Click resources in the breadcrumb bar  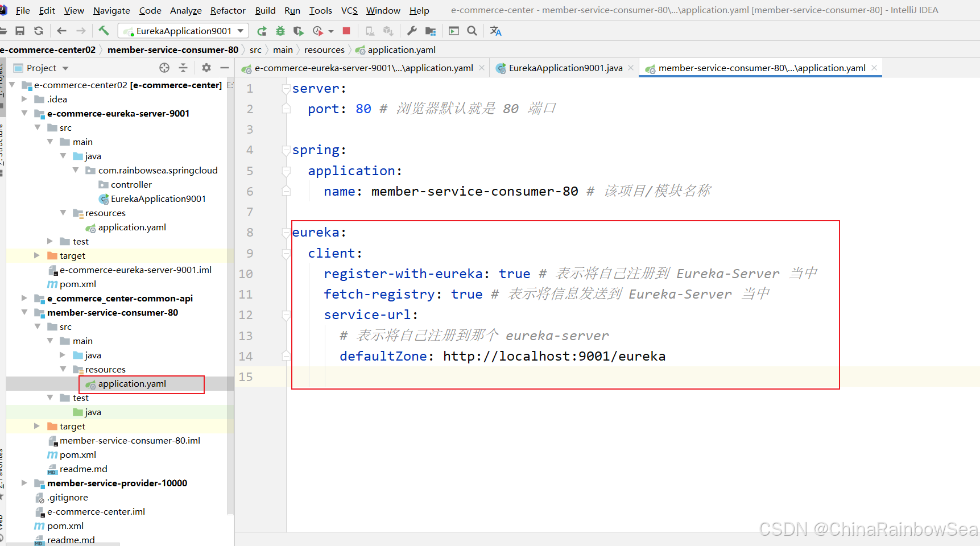[324, 49]
